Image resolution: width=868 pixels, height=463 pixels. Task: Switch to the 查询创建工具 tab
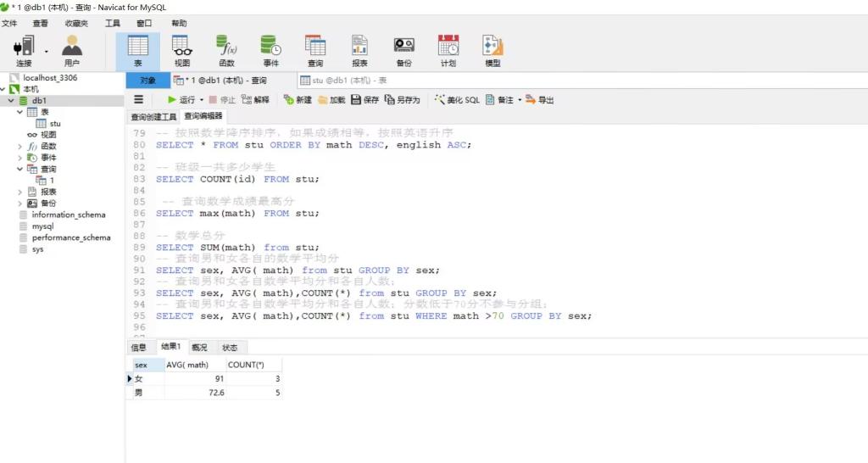(153, 117)
